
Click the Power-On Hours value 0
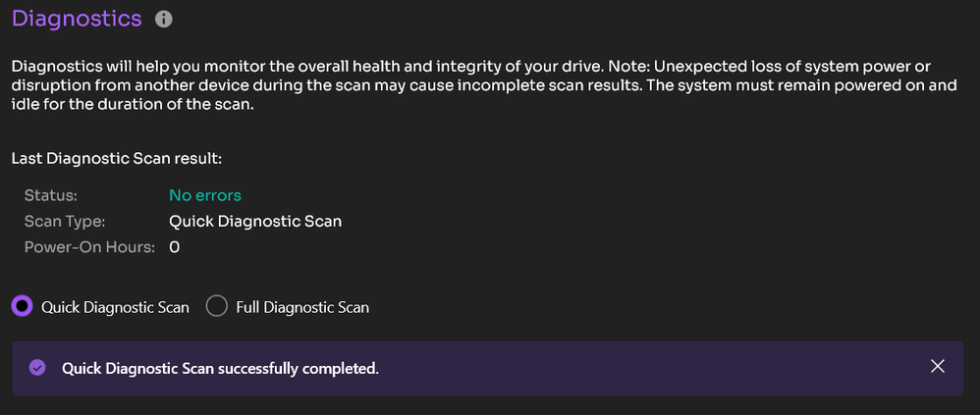[x=174, y=247]
